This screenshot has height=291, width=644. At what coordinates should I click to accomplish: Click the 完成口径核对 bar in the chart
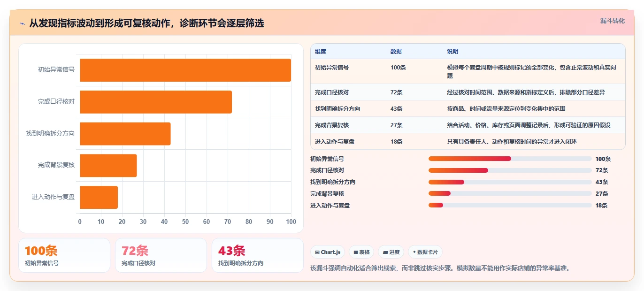156,102
